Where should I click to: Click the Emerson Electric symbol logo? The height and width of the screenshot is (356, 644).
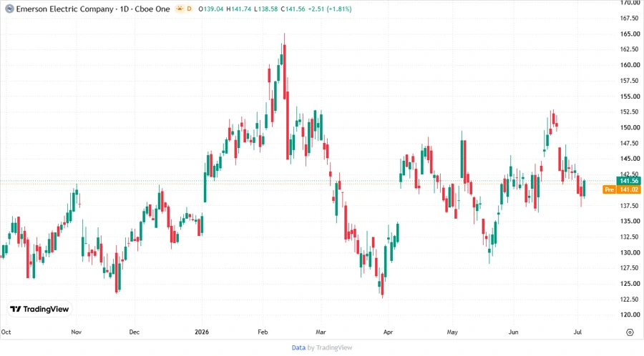pos(9,9)
